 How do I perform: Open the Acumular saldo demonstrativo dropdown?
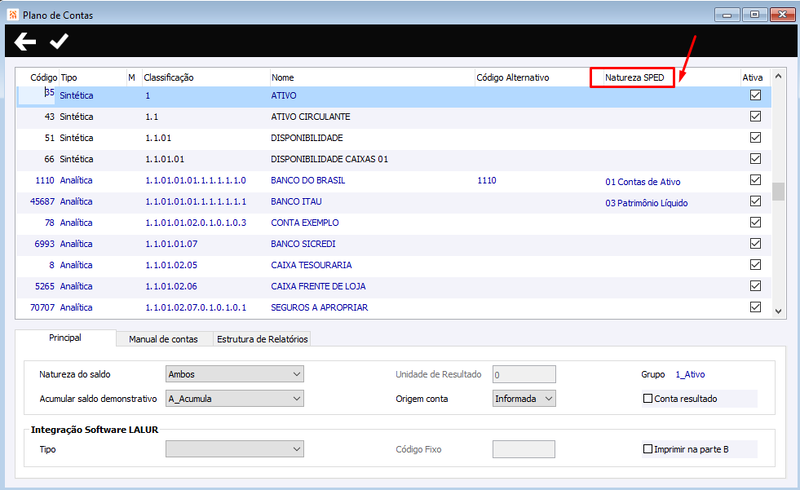(x=235, y=399)
